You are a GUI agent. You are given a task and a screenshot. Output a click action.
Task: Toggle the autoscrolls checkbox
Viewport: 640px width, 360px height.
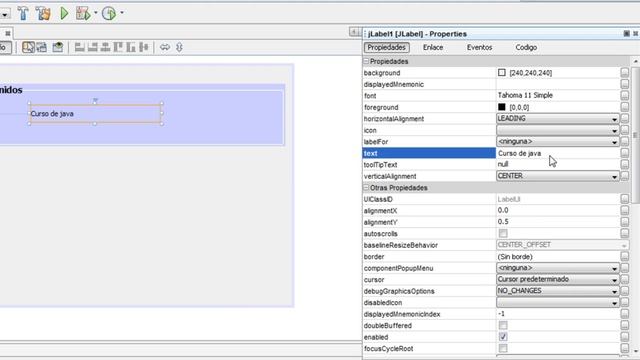(503, 233)
